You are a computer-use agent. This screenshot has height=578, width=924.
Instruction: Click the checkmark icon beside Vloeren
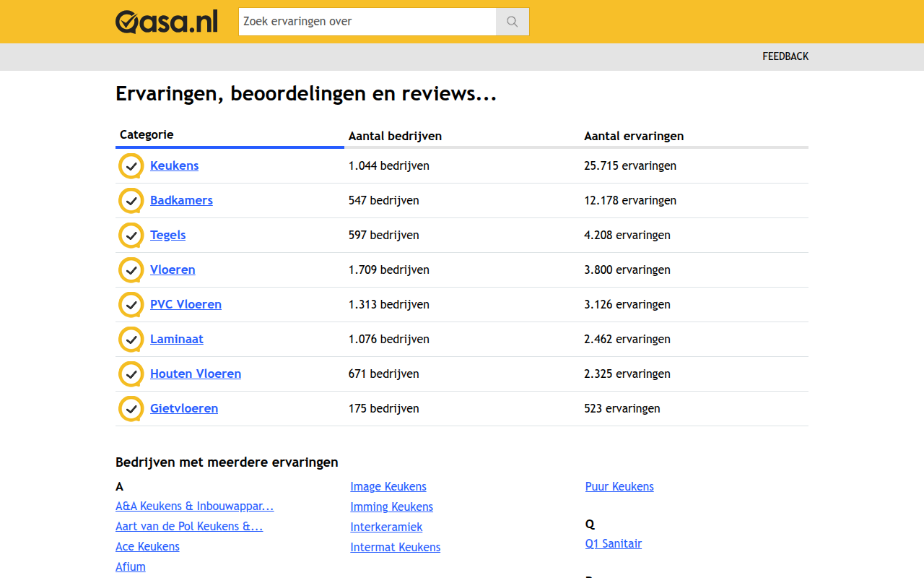[131, 270]
